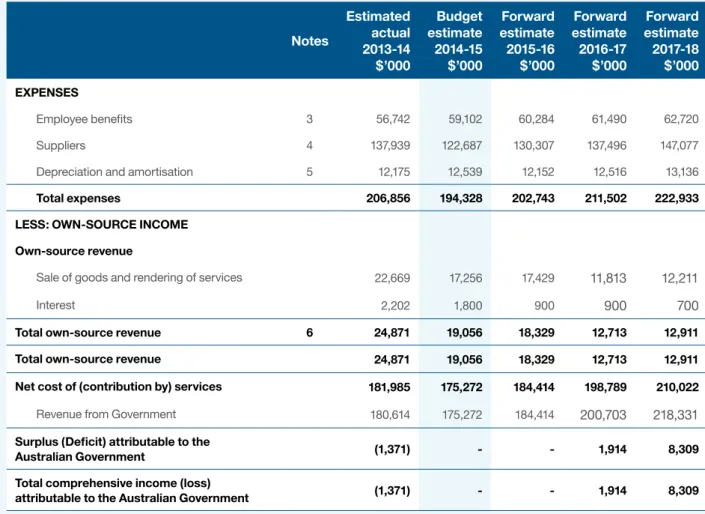This screenshot has height=514, width=705.
Task: Click the Notes column header
Action: (309, 41)
